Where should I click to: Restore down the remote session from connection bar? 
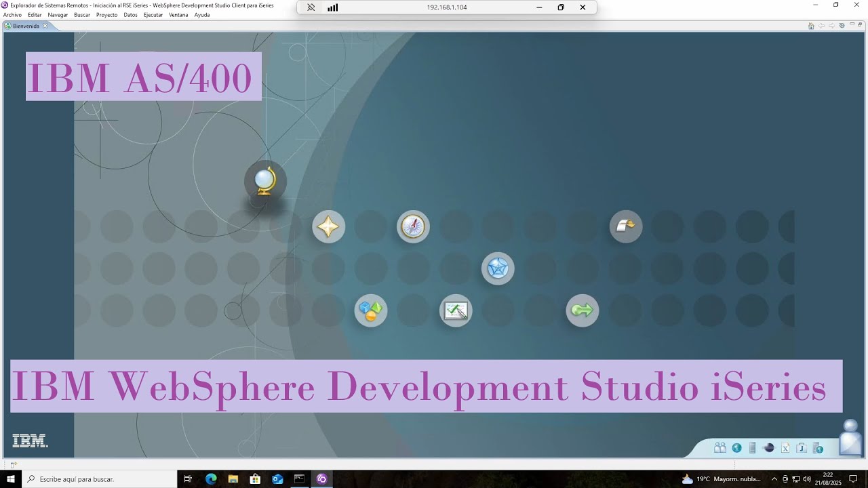click(x=561, y=7)
